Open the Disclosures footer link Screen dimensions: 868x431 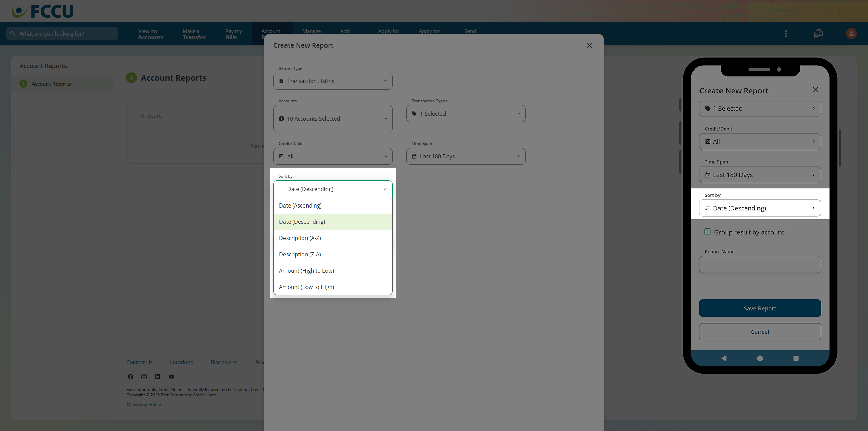pyautogui.click(x=224, y=362)
